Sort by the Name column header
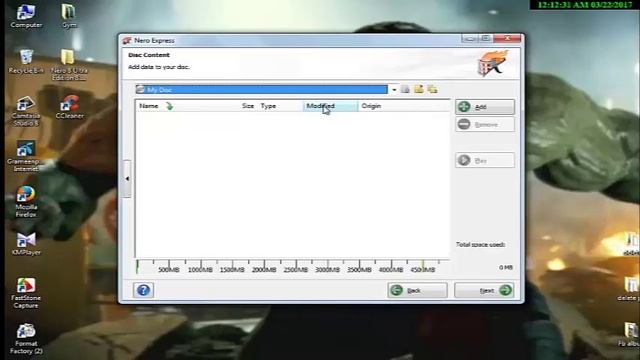Screen dimensions: 640x360 point(149,106)
